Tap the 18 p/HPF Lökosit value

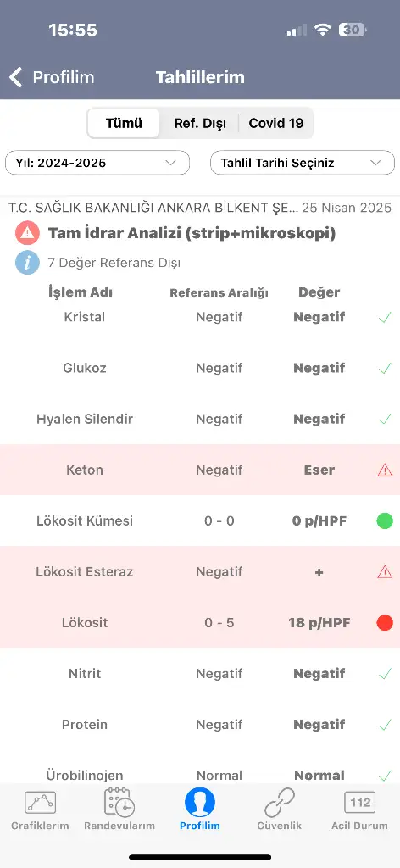click(319, 623)
